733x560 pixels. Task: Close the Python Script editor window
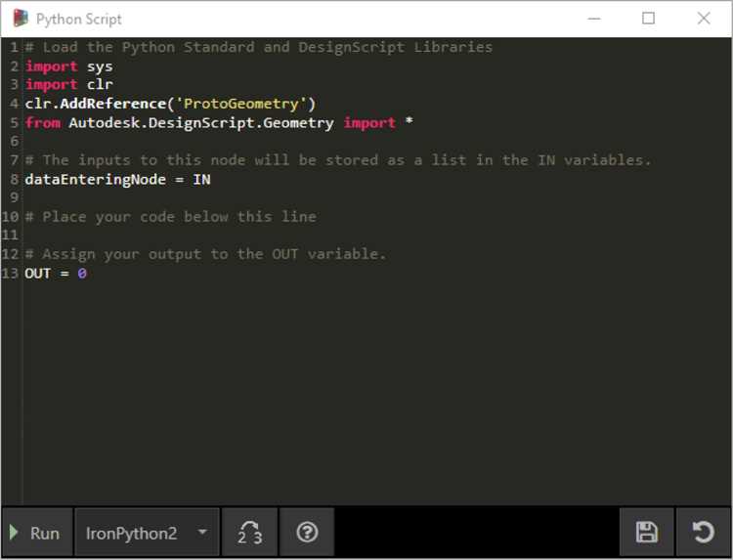coord(703,19)
